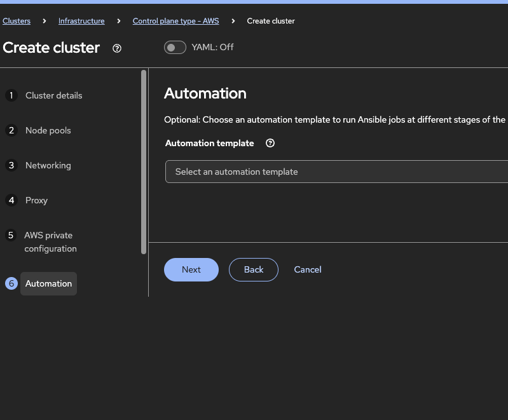
Task: Click step 2 number badge
Action: [x=11, y=130]
